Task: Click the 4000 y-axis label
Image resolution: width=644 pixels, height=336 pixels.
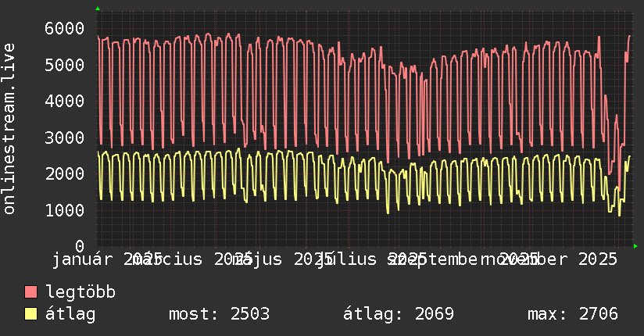Action: [x=65, y=101]
